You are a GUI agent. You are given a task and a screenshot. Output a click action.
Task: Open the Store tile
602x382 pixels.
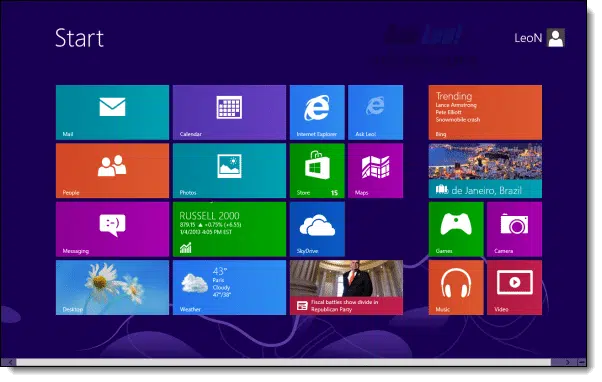coord(317,171)
